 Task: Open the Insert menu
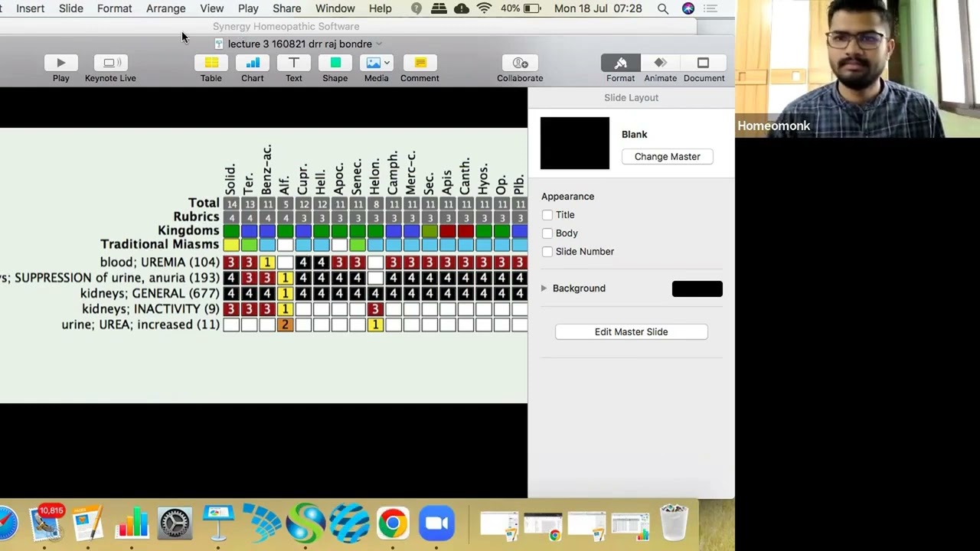[x=30, y=8]
